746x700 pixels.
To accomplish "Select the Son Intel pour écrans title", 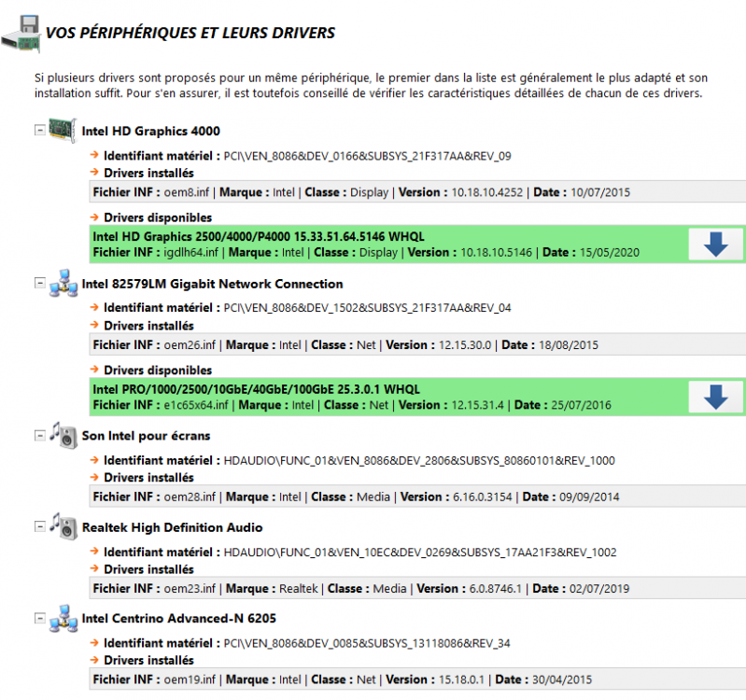I will click(146, 436).
